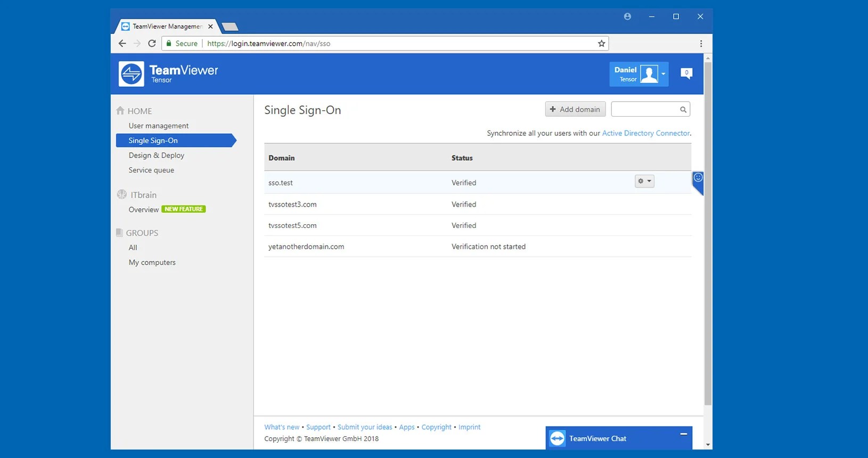Click the ITbrain section heading

[x=144, y=195]
